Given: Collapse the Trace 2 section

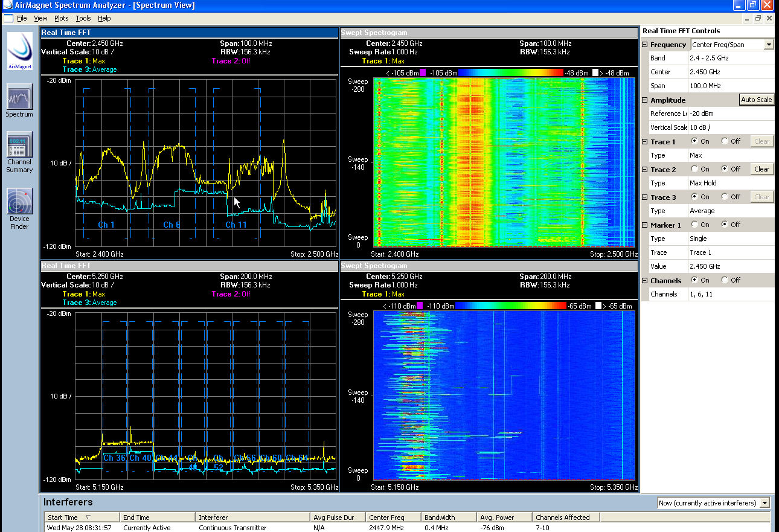Looking at the screenshot, I should coord(645,170).
